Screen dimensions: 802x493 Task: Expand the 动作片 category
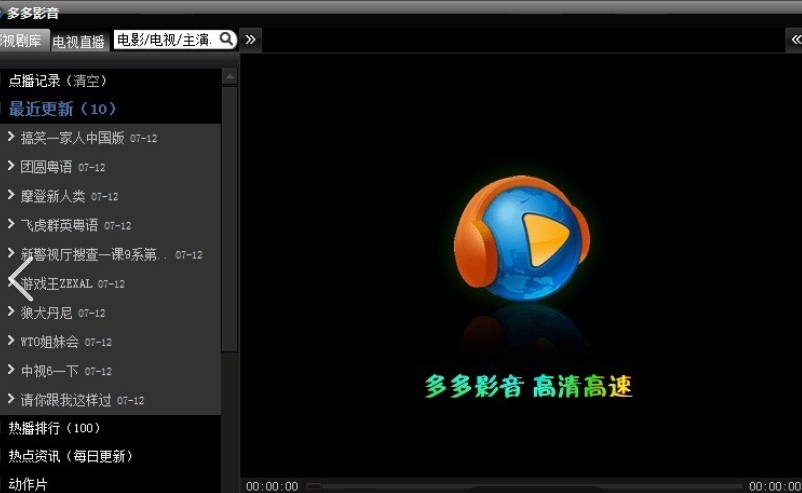pyautogui.click(x=28, y=484)
